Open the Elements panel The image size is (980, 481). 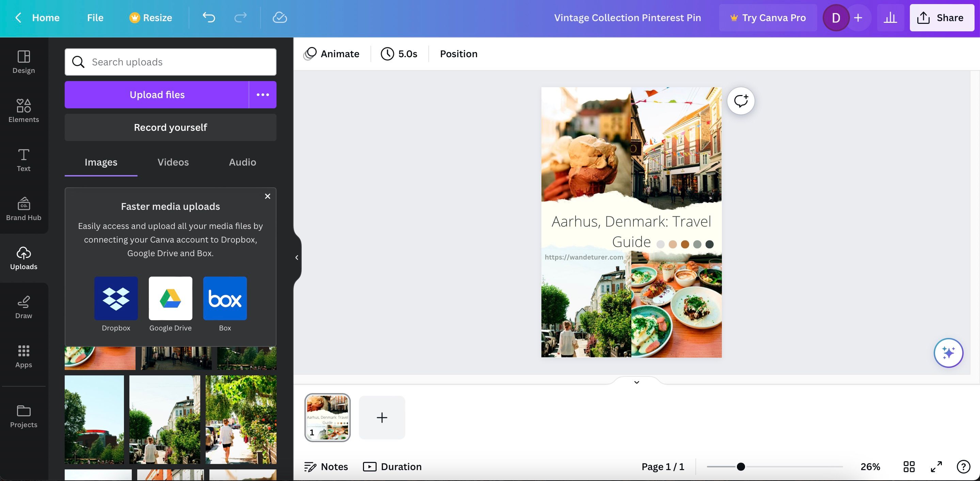(23, 110)
